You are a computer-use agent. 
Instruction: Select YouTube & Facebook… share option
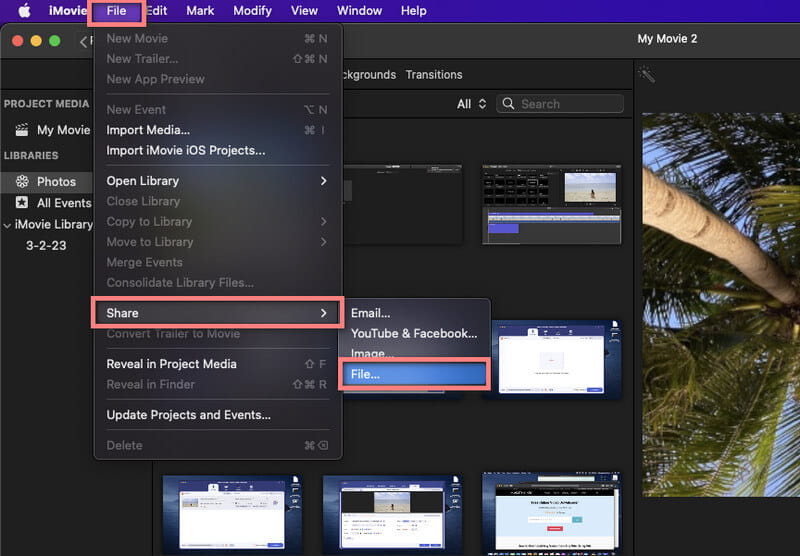click(x=414, y=333)
